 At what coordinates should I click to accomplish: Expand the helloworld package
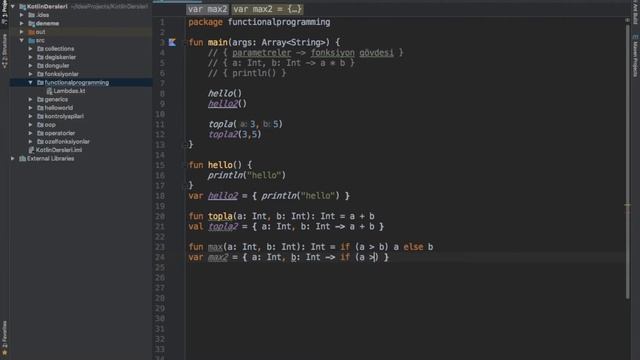click(31, 108)
